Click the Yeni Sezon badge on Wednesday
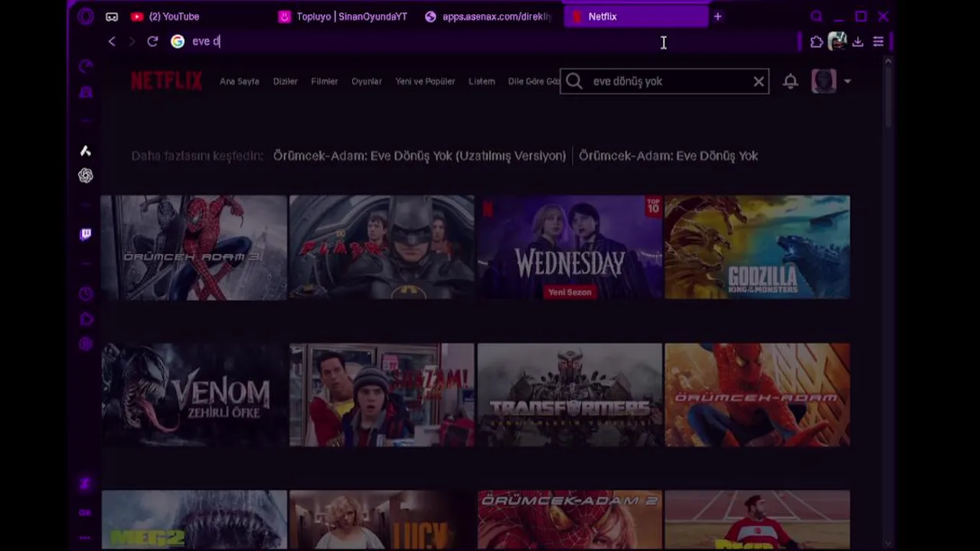This screenshot has width=980, height=551. click(x=570, y=292)
